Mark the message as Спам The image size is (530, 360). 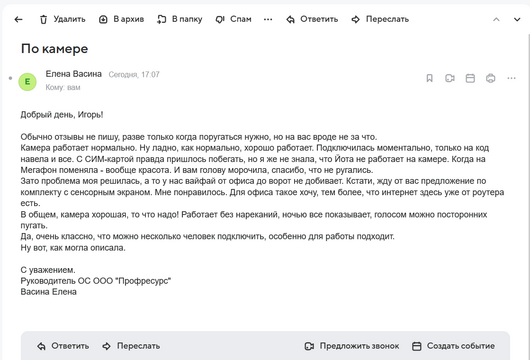[x=234, y=19]
